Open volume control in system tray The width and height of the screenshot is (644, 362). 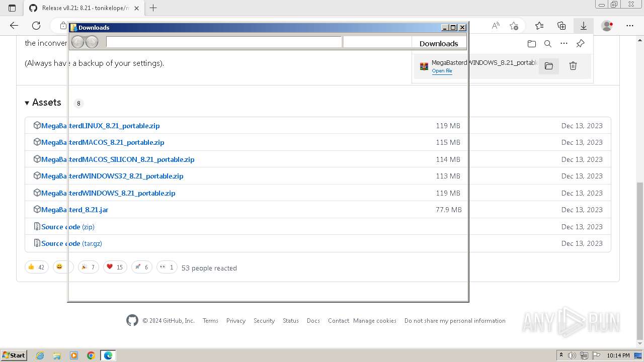click(x=573, y=355)
